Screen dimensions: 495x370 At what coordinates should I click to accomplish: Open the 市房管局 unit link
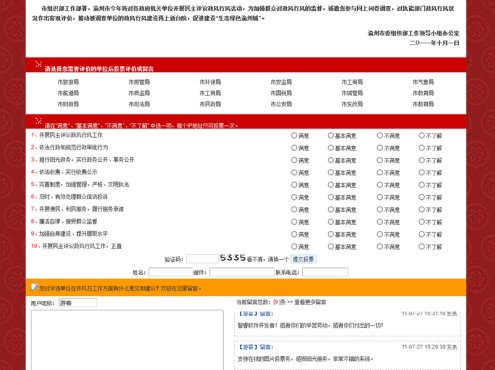[139, 82]
